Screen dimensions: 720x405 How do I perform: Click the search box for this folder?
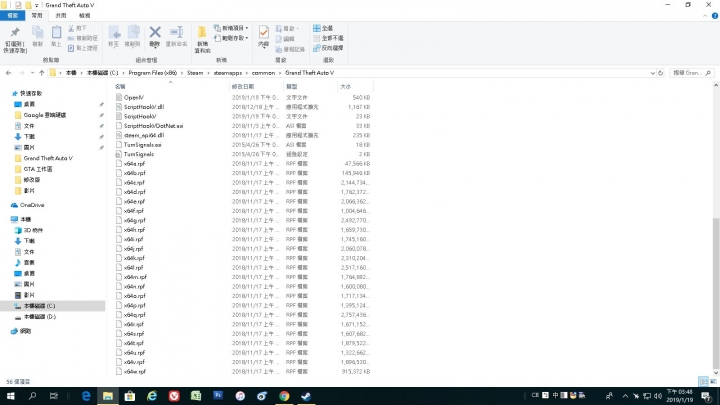click(x=692, y=73)
